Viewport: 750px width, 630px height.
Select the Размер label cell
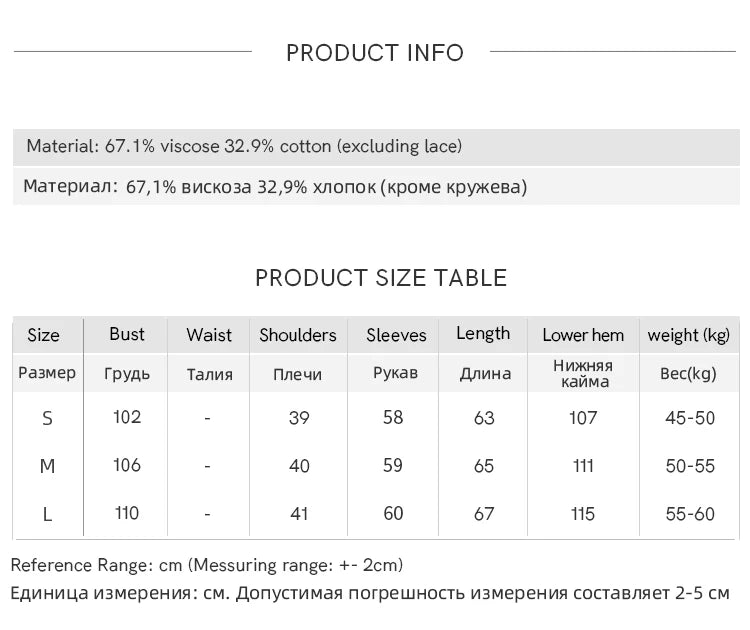click(47, 373)
